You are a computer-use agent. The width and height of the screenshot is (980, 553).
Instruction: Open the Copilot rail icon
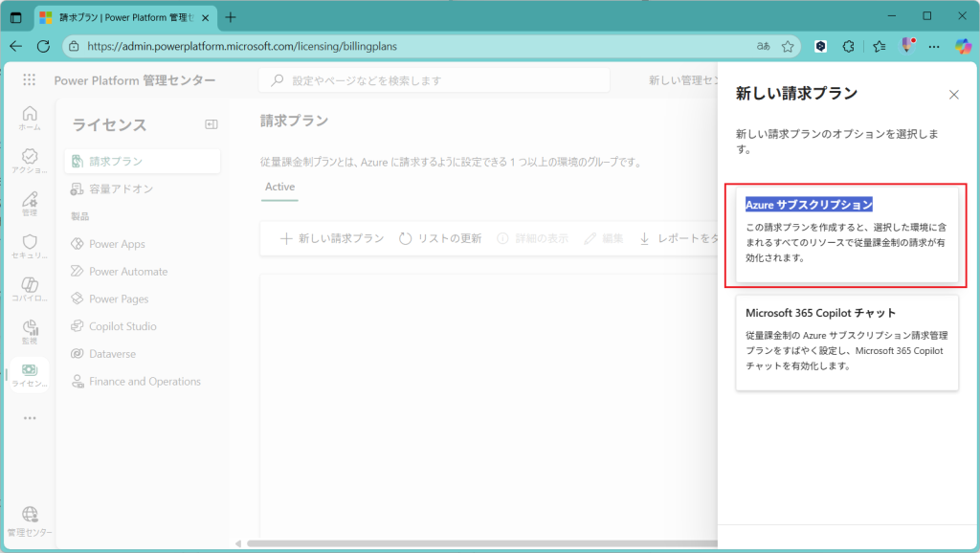30,289
